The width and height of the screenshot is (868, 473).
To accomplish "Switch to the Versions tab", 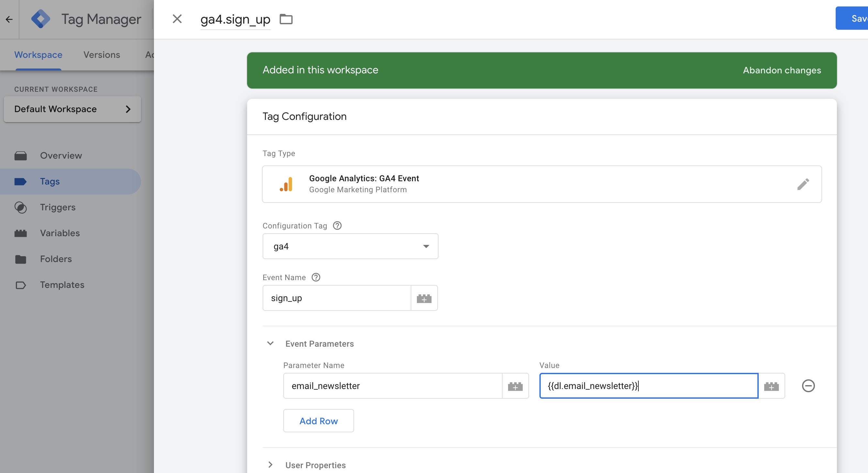I will click(x=102, y=55).
